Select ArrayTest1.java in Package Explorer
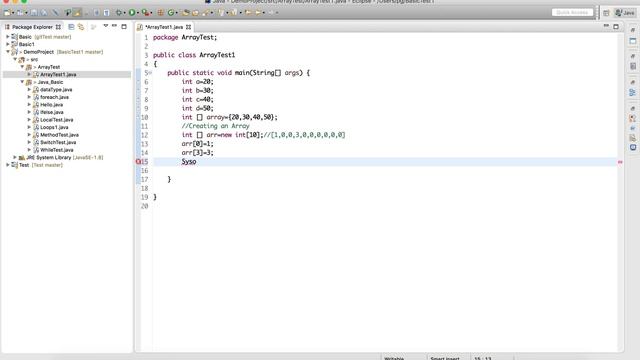640x360 pixels. tap(58, 75)
